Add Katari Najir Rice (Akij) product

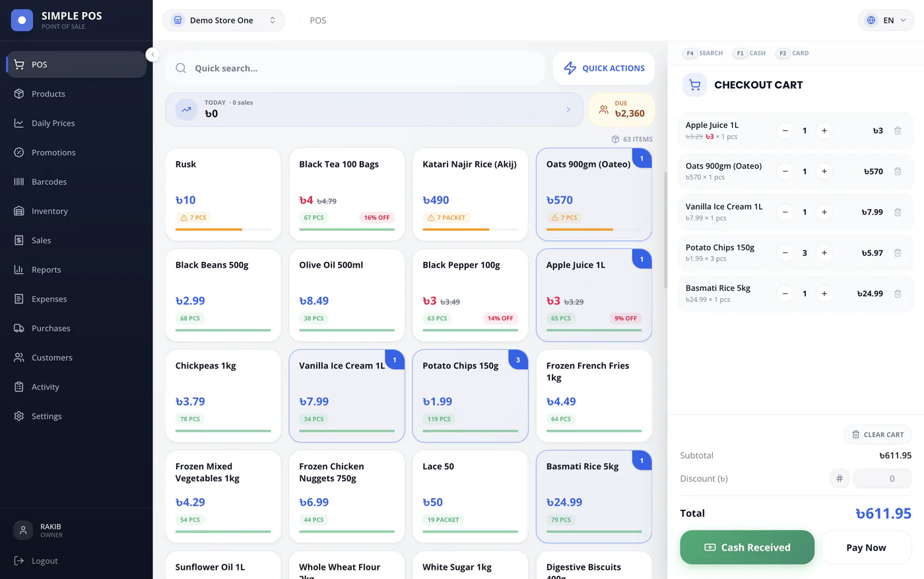(470, 195)
